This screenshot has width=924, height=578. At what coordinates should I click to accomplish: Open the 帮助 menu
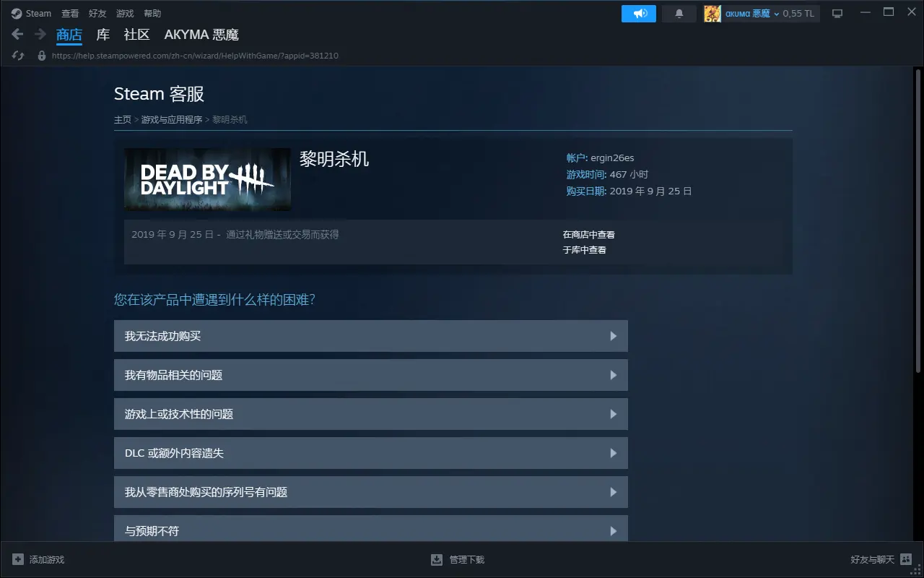pyautogui.click(x=152, y=13)
